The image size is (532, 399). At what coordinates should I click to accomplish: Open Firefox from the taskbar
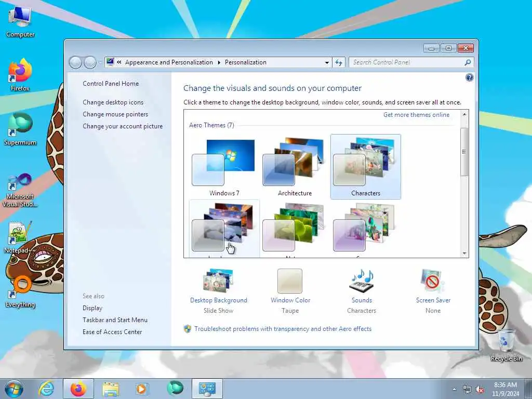pyautogui.click(x=78, y=389)
